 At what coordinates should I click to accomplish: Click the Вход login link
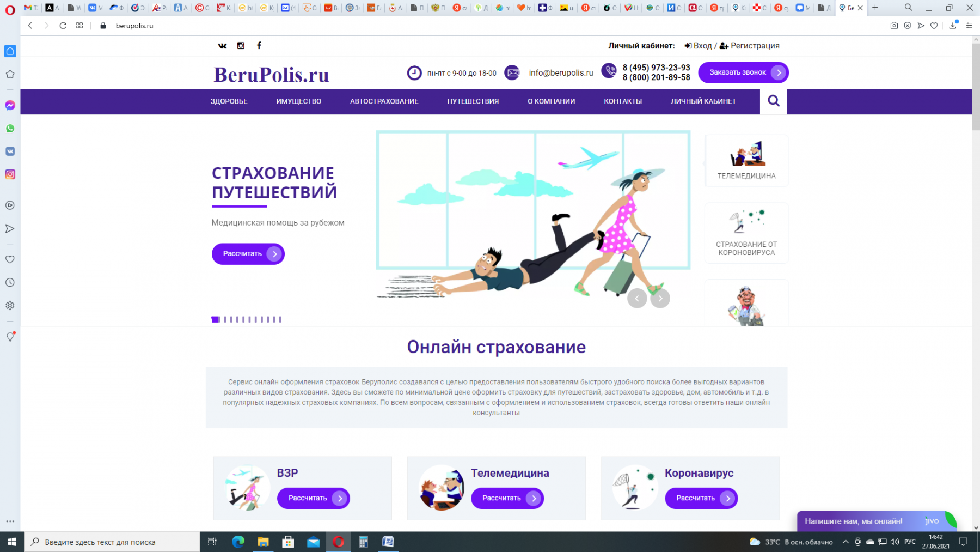[698, 46]
